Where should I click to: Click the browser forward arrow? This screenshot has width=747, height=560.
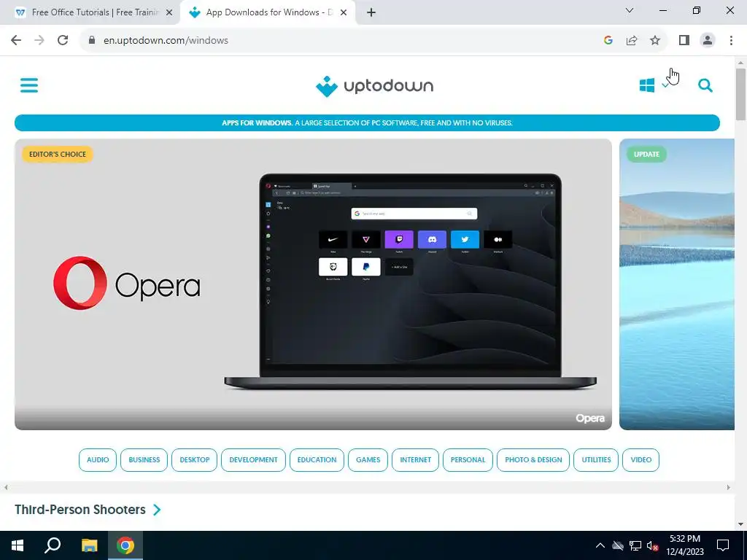[x=39, y=40]
